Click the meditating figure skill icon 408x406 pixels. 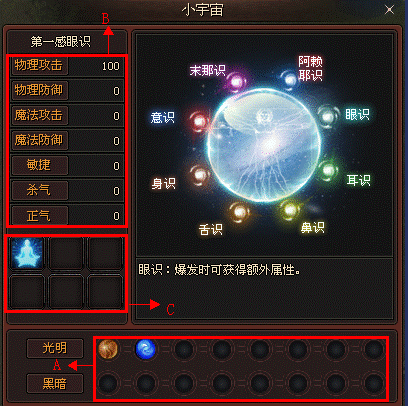pyautogui.click(x=27, y=254)
